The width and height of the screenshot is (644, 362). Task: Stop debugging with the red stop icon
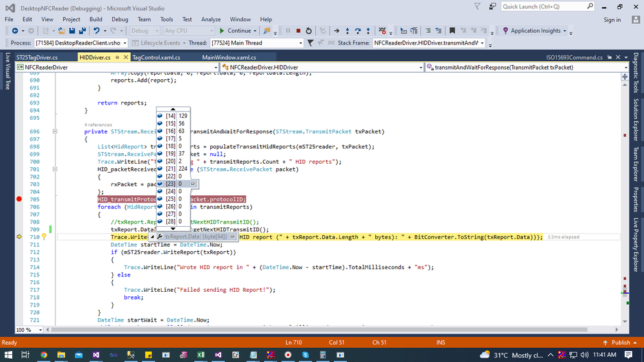point(298,31)
